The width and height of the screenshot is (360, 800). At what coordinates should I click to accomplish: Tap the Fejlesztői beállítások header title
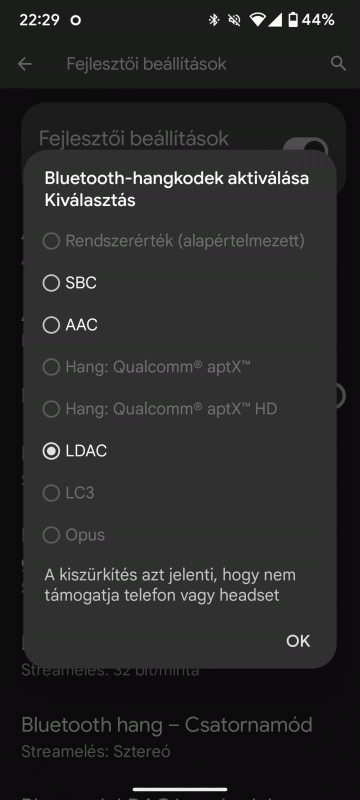pos(146,64)
